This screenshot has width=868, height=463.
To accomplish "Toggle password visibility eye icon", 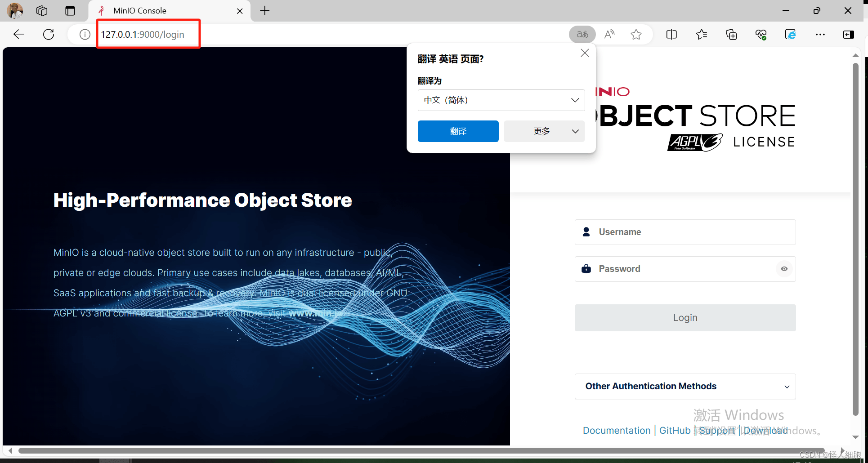I will 784,269.
